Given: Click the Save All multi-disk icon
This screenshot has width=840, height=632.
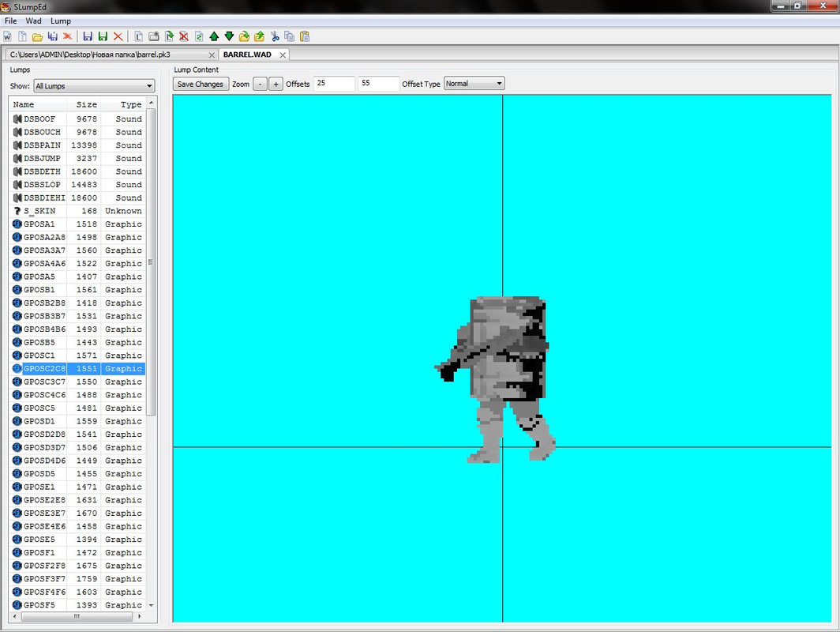Looking at the screenshot, I should 52,36.
